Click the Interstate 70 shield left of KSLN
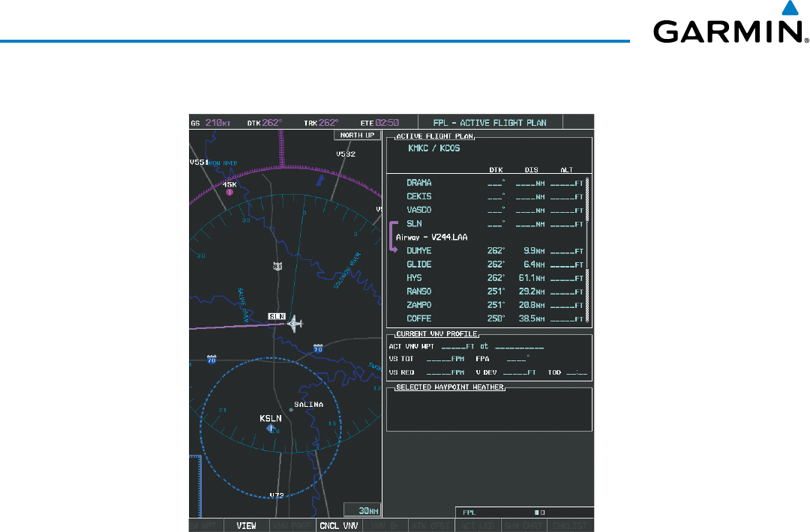810x532 pixels. [211, 359]
